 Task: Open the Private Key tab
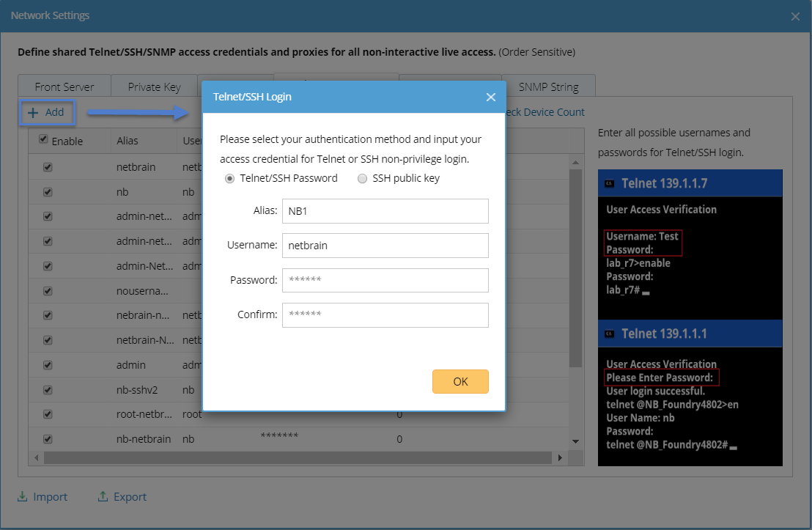point(154,87)
